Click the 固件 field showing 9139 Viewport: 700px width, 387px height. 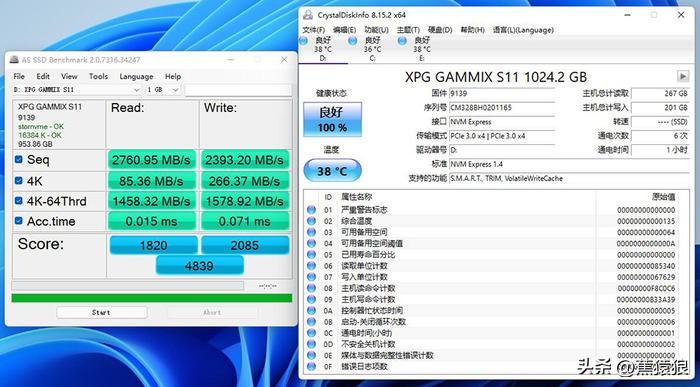coord(502,93)
